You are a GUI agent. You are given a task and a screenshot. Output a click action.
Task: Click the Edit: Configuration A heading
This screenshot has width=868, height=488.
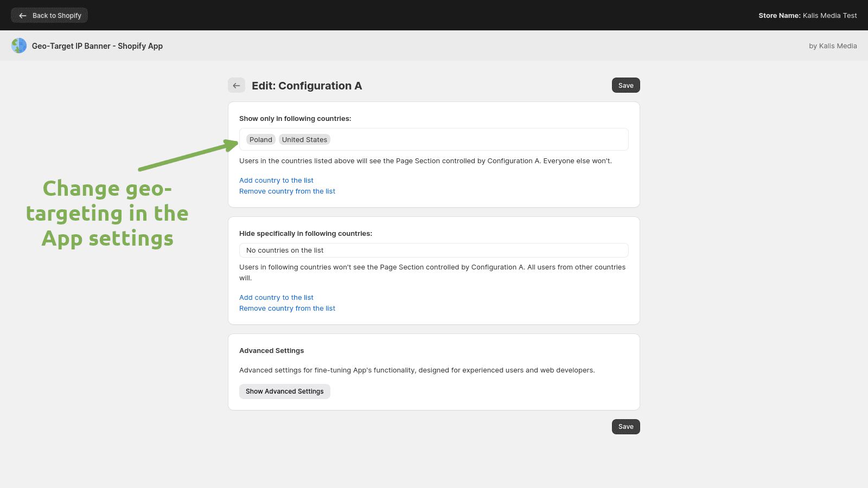coord(307,86)
